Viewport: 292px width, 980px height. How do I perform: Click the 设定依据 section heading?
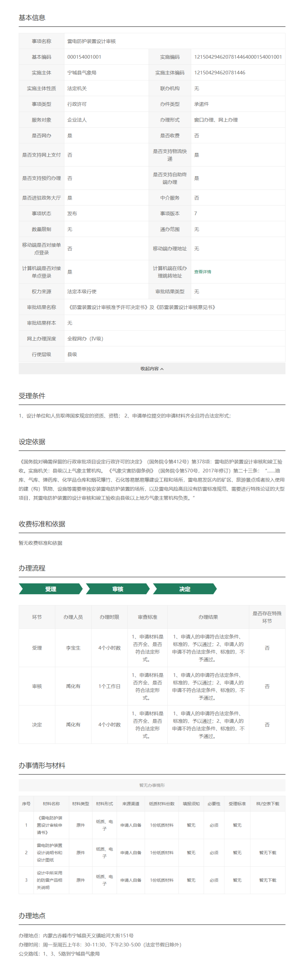[32, 442]
